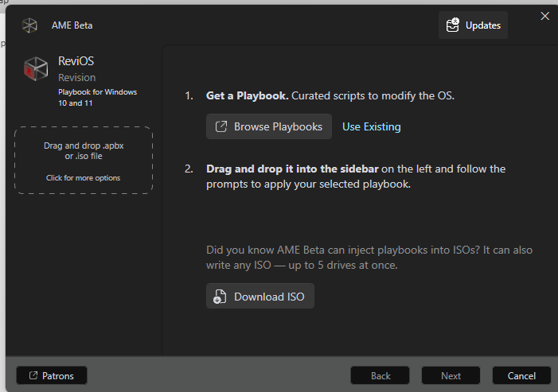The width and height of the screenshot is (558, 392).
Task: Click the AME Beta cube logo icon
Action: 29,25
